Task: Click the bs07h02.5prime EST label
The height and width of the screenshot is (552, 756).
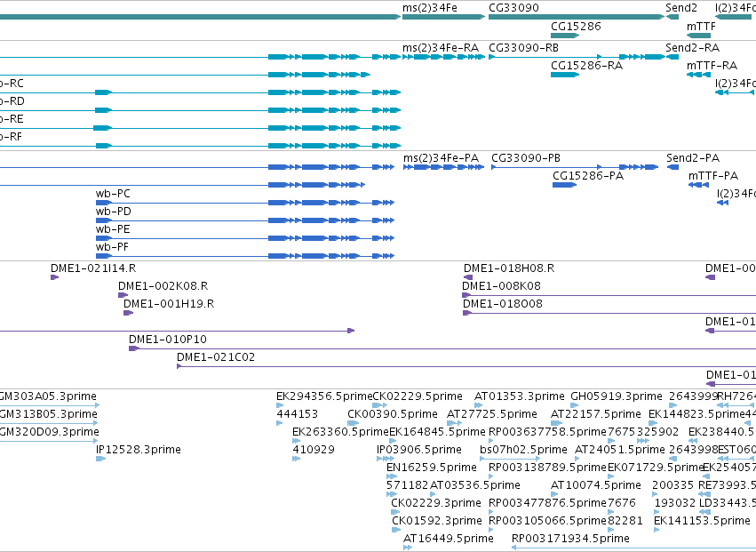Action: tap(523, 450)
